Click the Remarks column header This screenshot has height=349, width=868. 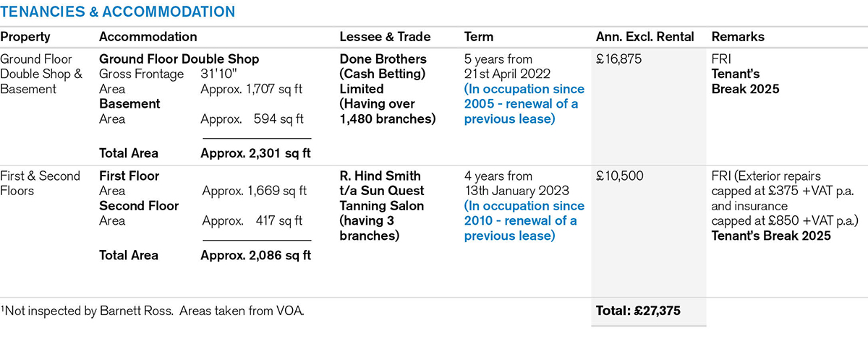point(738,37)
